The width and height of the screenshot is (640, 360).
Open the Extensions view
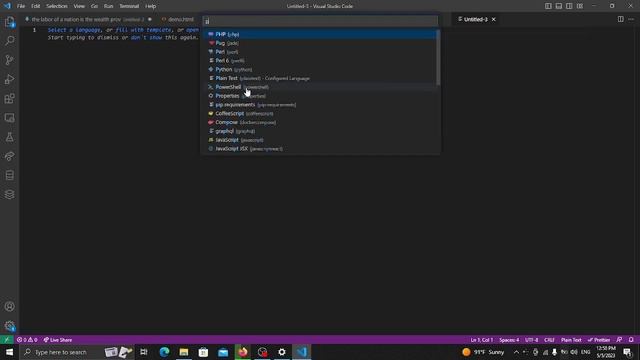point(9,98)
